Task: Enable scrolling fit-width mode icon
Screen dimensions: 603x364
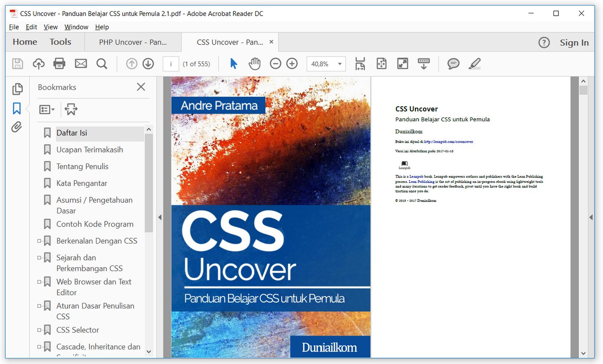Action: coord(360,64)
